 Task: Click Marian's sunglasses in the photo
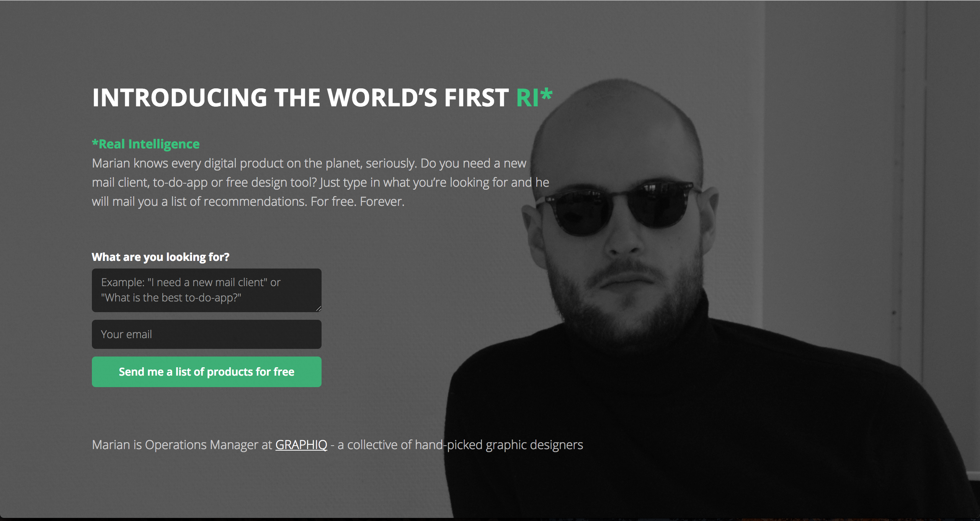click(618, 208)
